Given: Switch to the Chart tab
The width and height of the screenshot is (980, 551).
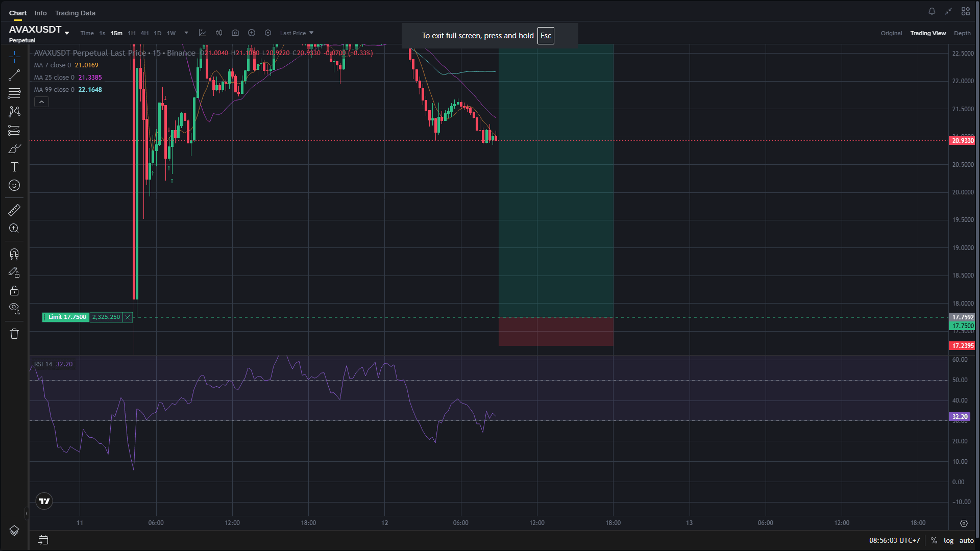Looking at the screenshot, I should pos(18,13).
